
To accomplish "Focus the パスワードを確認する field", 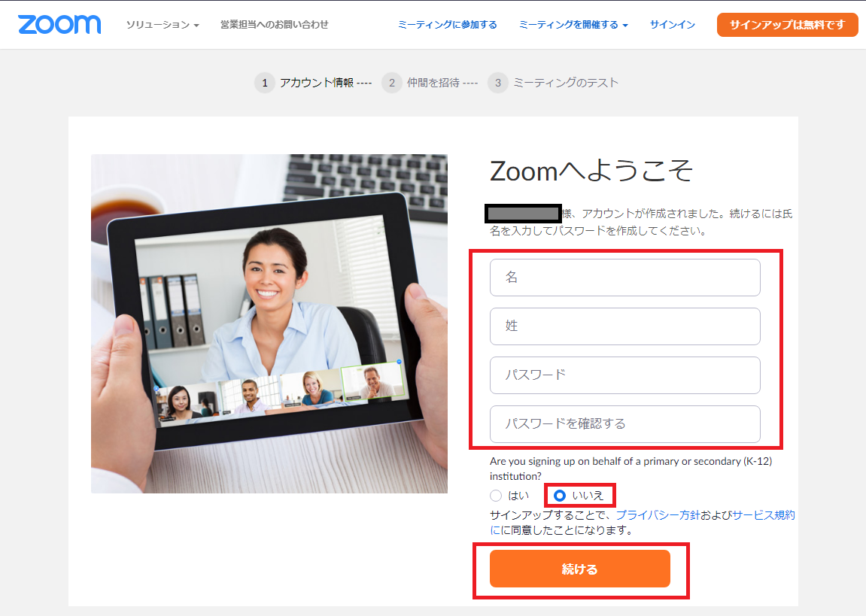I will click(624, 424).
